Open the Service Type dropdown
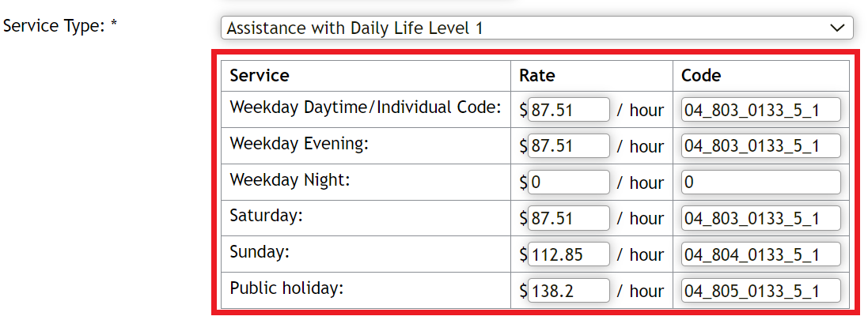 pyautogui.click(x=536, y=28)
